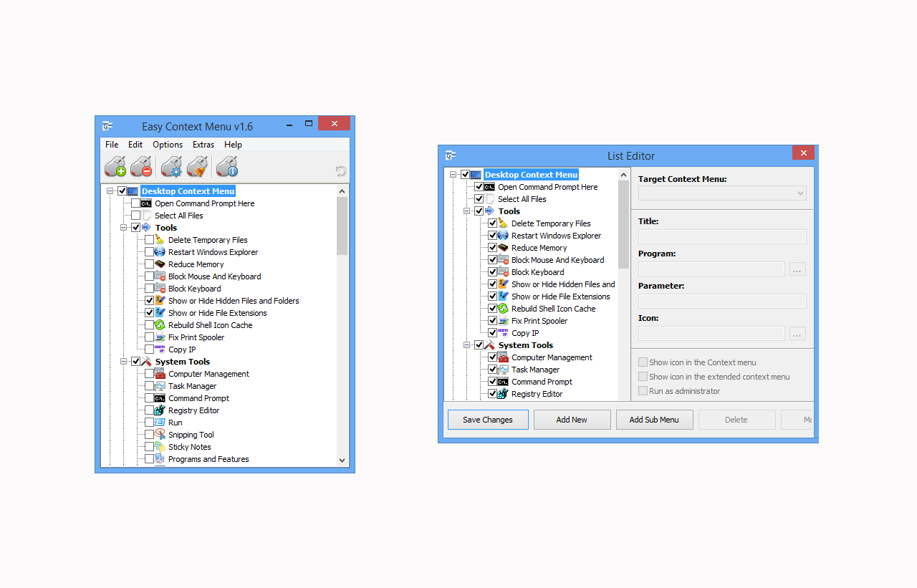Click the Block Mouse And Keyboard icon in List Editor
This screenshot has width=917, height=588.
click(503, 260)
